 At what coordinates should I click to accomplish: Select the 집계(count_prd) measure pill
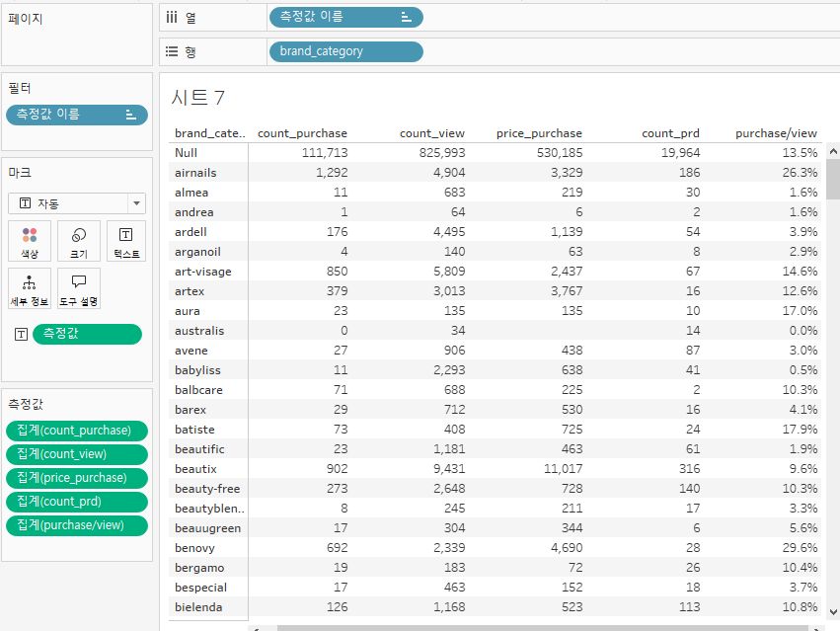[77, 502]
